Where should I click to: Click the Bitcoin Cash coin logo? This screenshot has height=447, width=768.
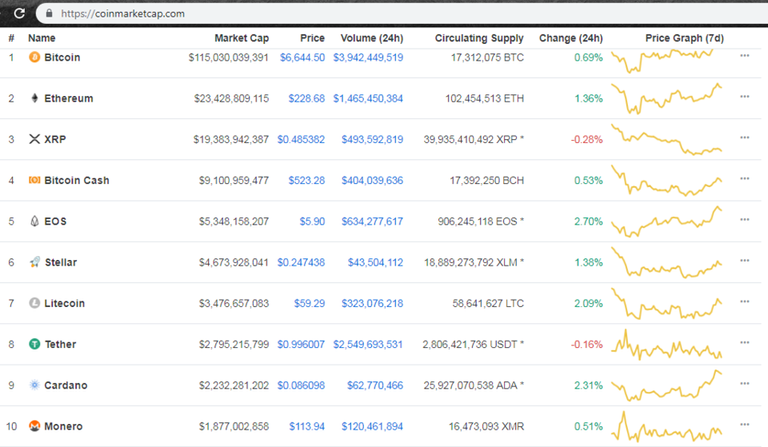click(x=34, y=180)
